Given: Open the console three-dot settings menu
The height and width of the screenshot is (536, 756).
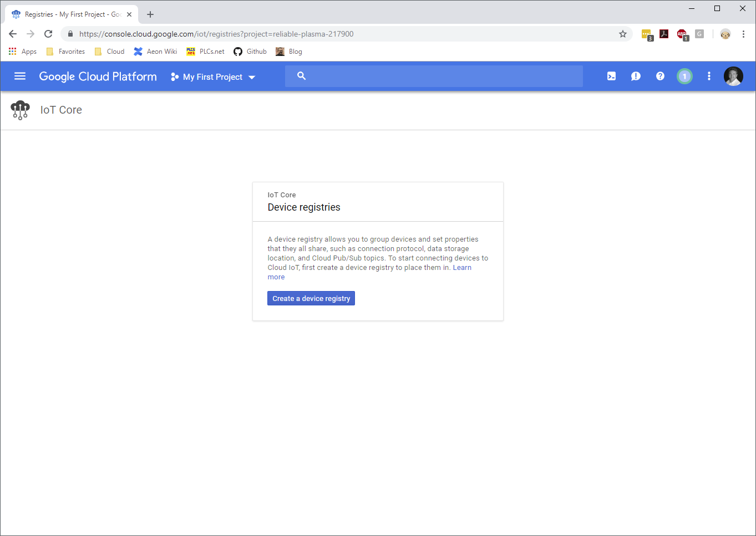Looking at the screenshot, I should click(709, 76).
